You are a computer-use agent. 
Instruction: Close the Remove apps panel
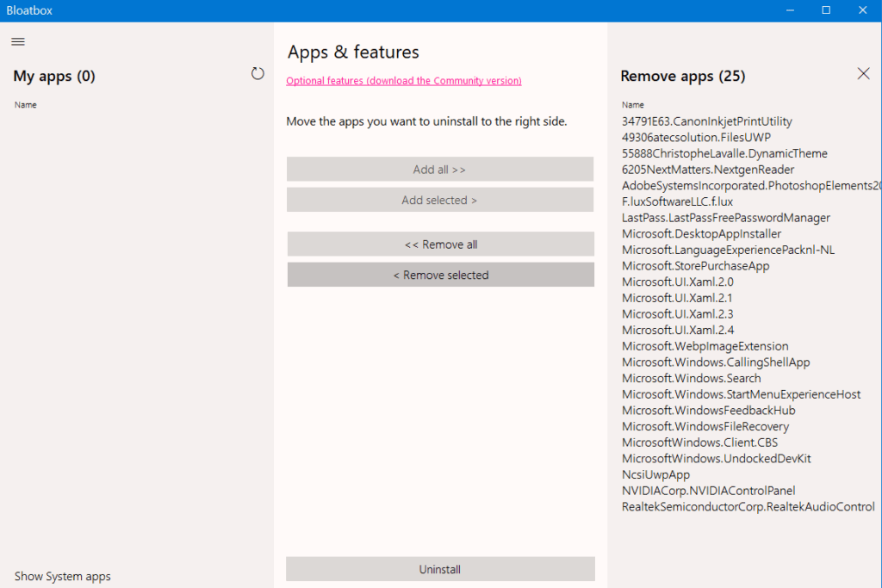coord(863,74)
